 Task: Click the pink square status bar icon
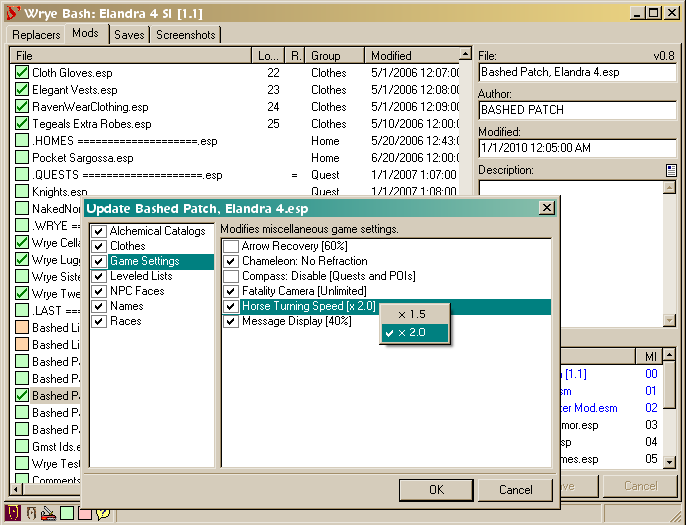click(x=85, y=514)
